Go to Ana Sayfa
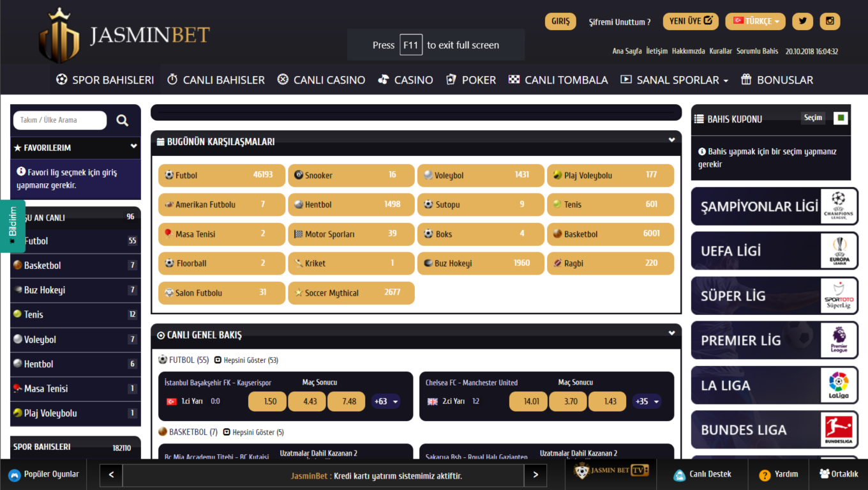868x490 pixels. coord(627,51)
